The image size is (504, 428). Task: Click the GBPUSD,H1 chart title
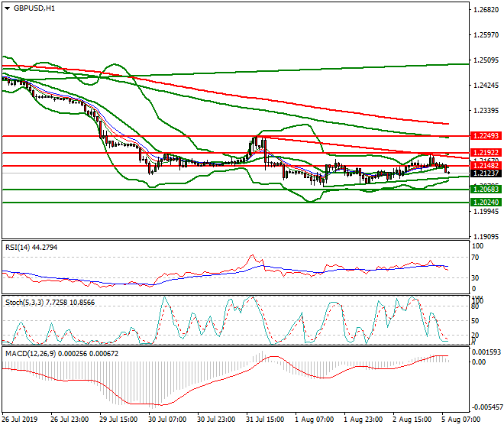(x=34, y=8)
